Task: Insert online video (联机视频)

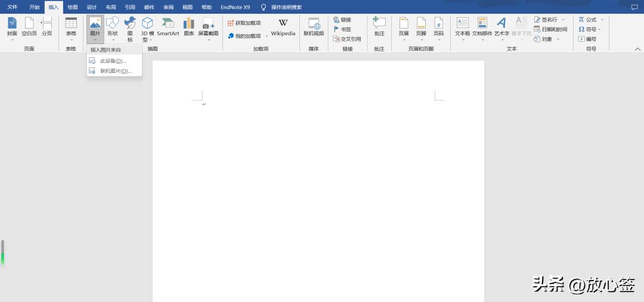Action: point(314,28)
